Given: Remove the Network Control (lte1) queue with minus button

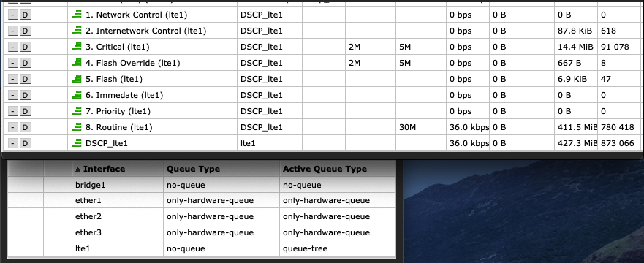Looking at the screenshot, I should 13,15.
